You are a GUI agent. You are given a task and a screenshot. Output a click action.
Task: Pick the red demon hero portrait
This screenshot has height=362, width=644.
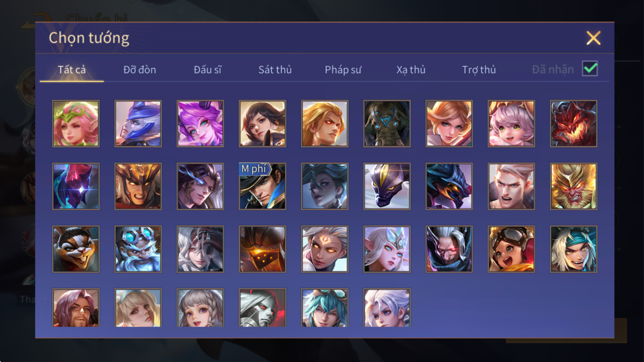coord(574,123)
